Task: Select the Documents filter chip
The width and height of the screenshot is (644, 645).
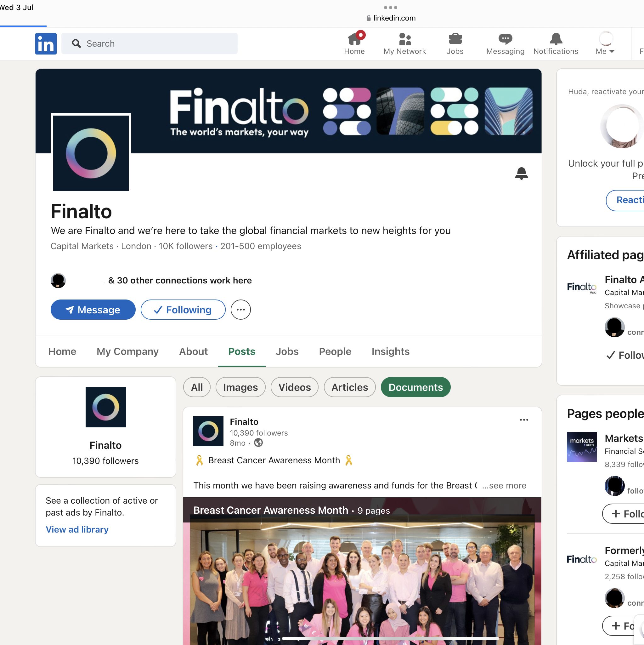Action: pos(415,387)
